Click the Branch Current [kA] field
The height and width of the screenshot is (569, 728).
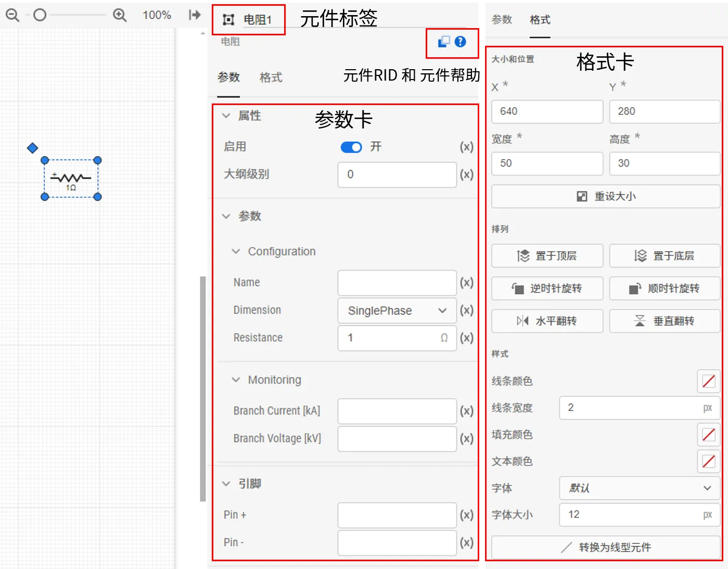tap(397, 411)
